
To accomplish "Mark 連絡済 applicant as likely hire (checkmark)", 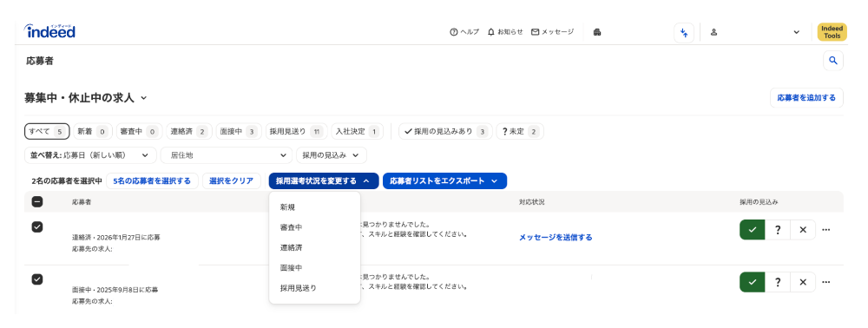I will click(x=752, y=230).
